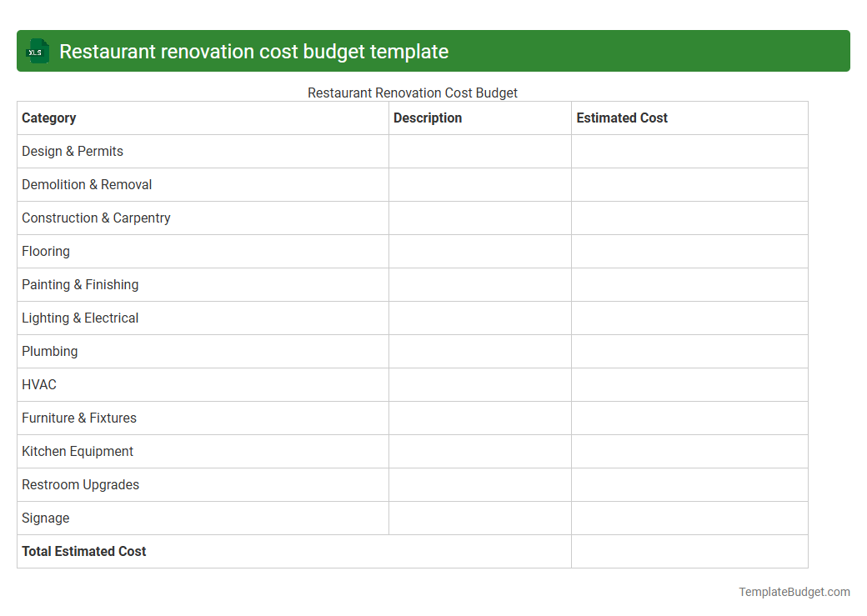Select the Furniture & Fixtures category
The height and width of the screenshot is (616, 867).
point(79,418)
